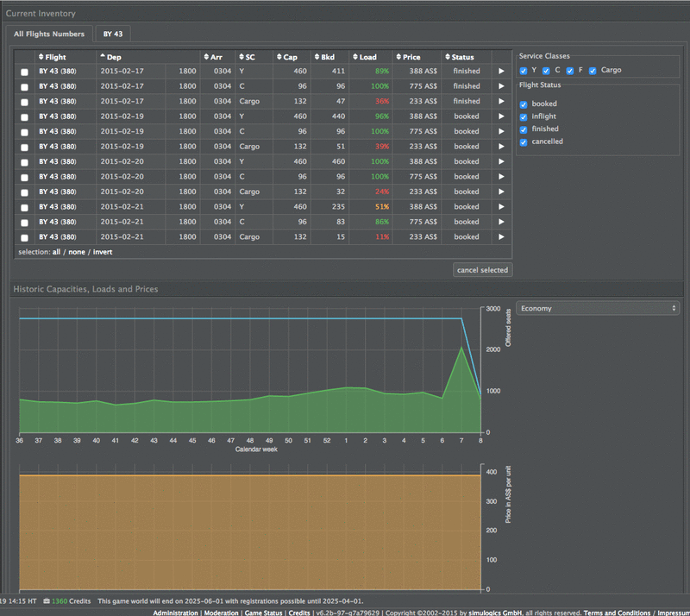Sort by departure date column header
Screen dimensions: 690x616
point(114,57)
